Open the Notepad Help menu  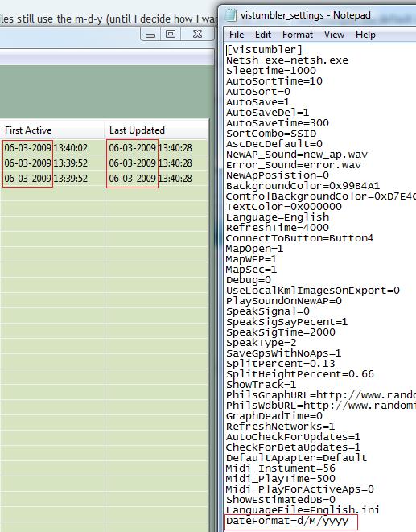(365, 35)
